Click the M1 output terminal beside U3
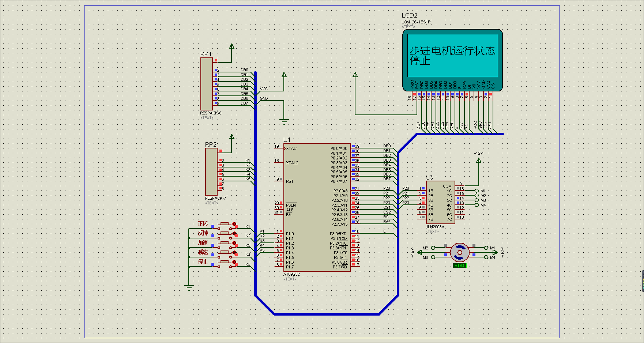644x343 pixels. [477, 191]
